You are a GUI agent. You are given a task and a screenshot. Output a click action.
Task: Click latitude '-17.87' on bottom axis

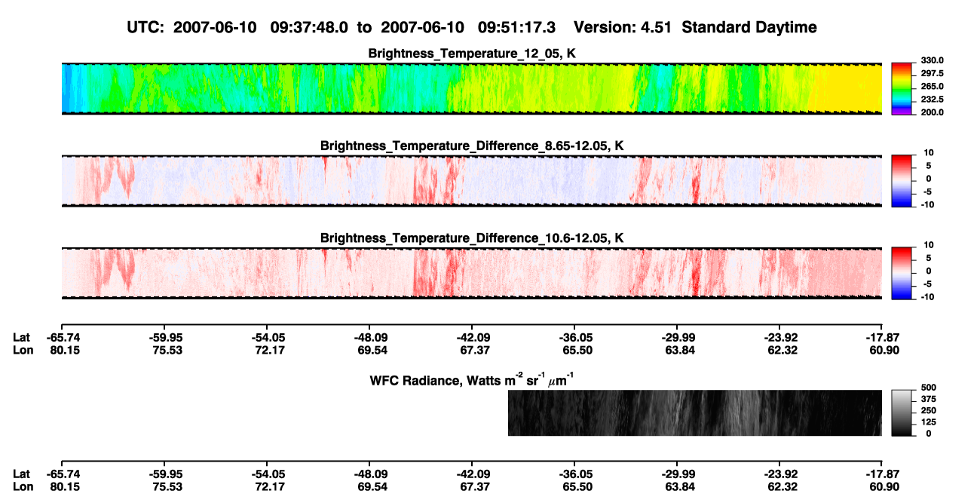click(x=881, y=474)
